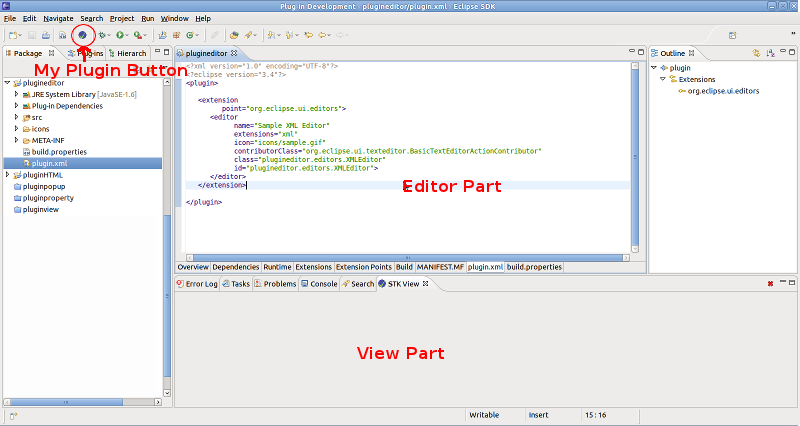This screenshot has height=426, width=800.
Task: Toggle alphabetical sort in Outline view
Action: click(x=770, y=53)
